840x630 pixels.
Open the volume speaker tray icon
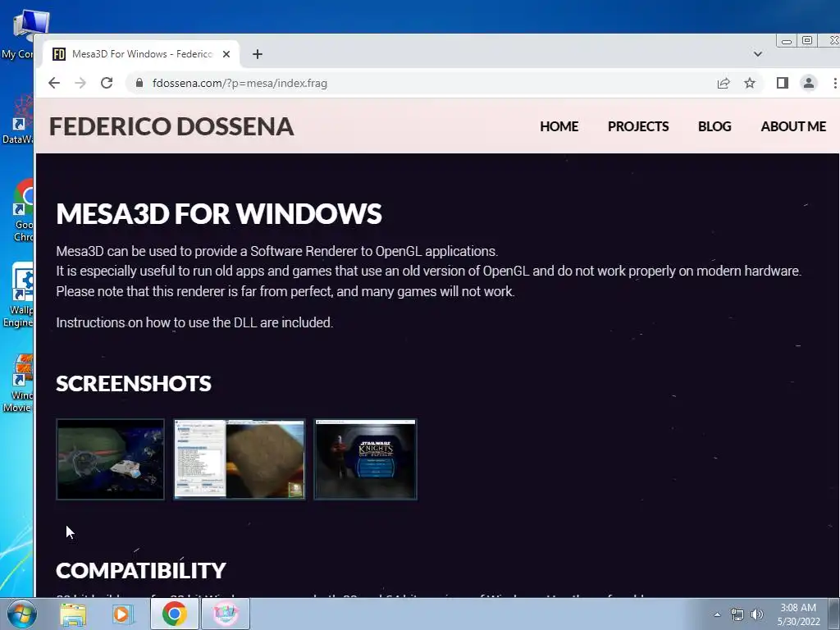pyautogui.click(x=757, y=614)
